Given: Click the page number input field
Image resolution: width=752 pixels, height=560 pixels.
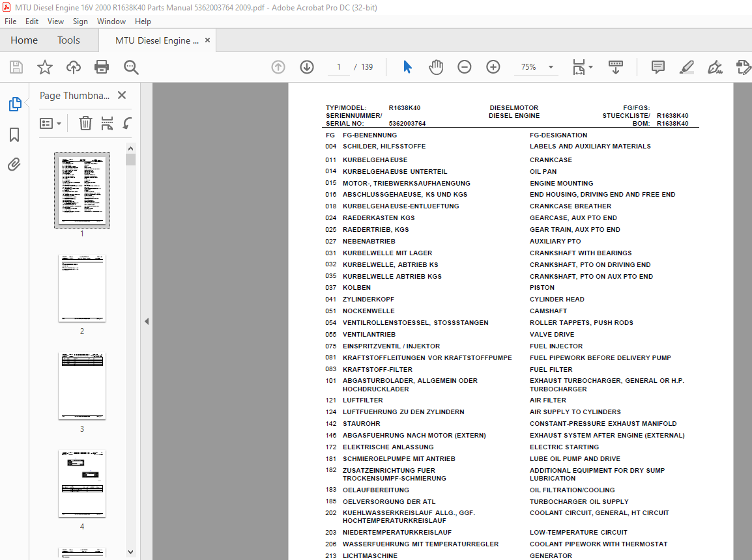Looking at the screenshot, I should (x=339, y=67).
